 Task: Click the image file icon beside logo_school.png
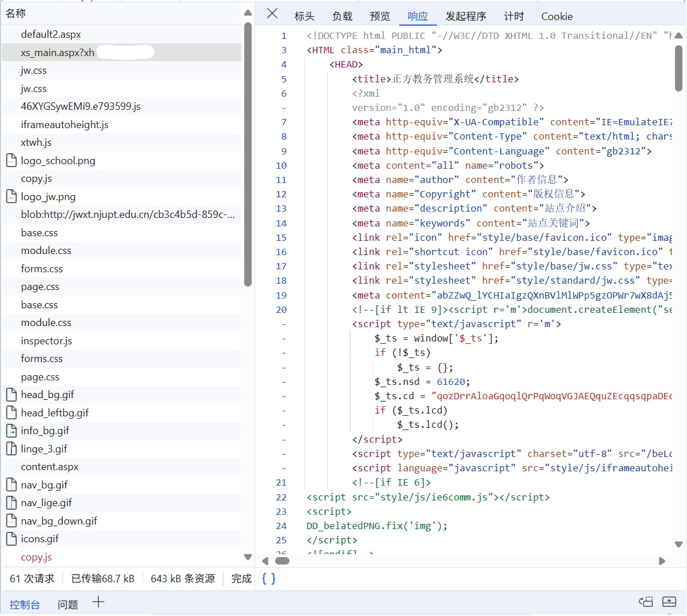pyautogui.click(x=11, y=160)
